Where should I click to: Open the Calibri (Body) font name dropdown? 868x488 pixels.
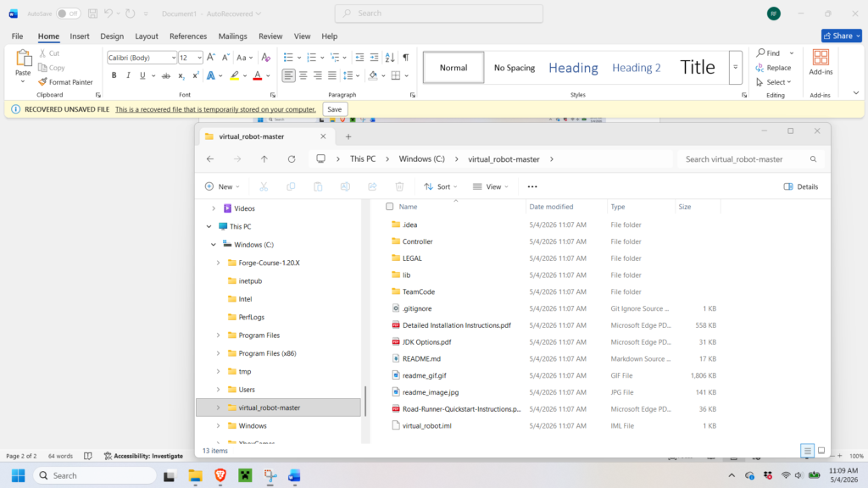pos(173,58)
